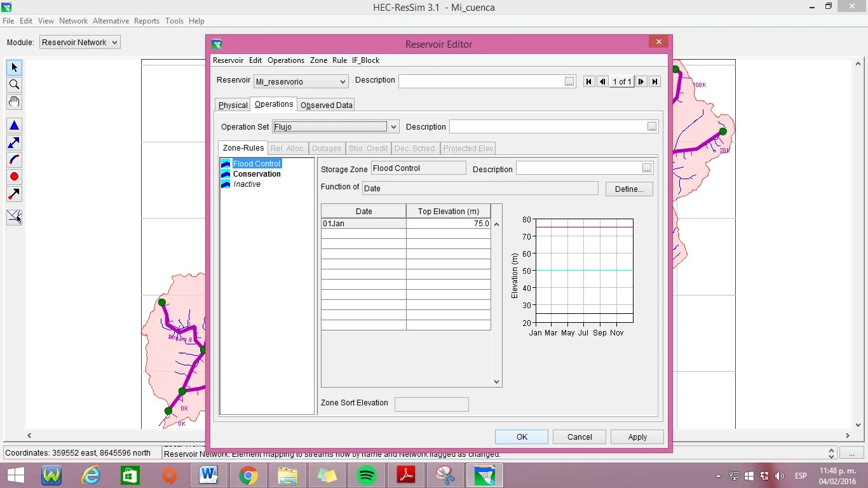Open reservoir Description ellipsis editor
This screenshot has width=868, height=488.
click(569, 82)
